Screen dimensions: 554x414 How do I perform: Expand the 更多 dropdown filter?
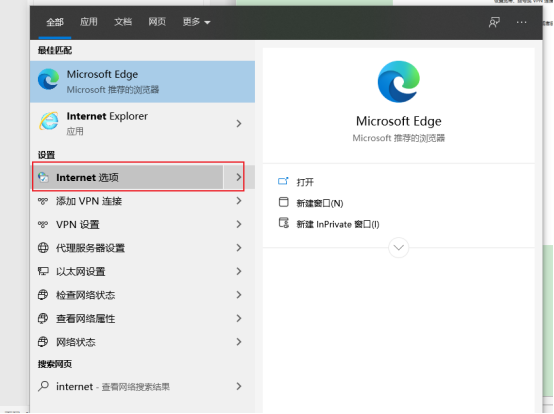(x=196, y=22)
